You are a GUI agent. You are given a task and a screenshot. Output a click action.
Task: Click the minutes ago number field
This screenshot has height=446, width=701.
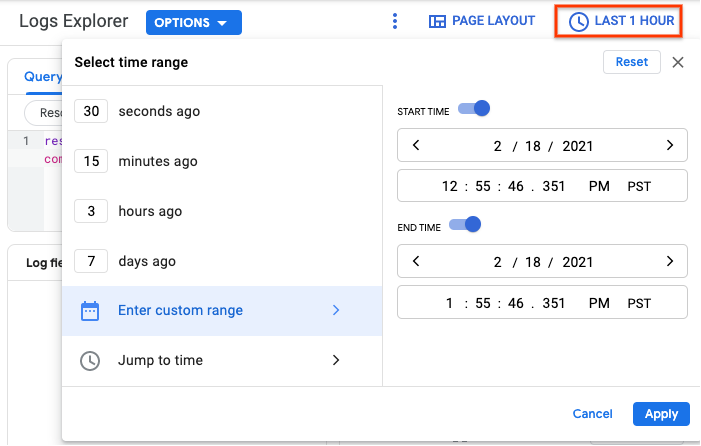[91, 162]
